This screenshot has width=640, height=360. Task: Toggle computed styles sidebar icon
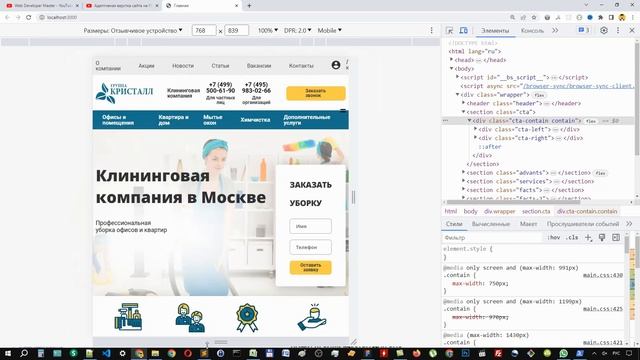tap(616, 238)
